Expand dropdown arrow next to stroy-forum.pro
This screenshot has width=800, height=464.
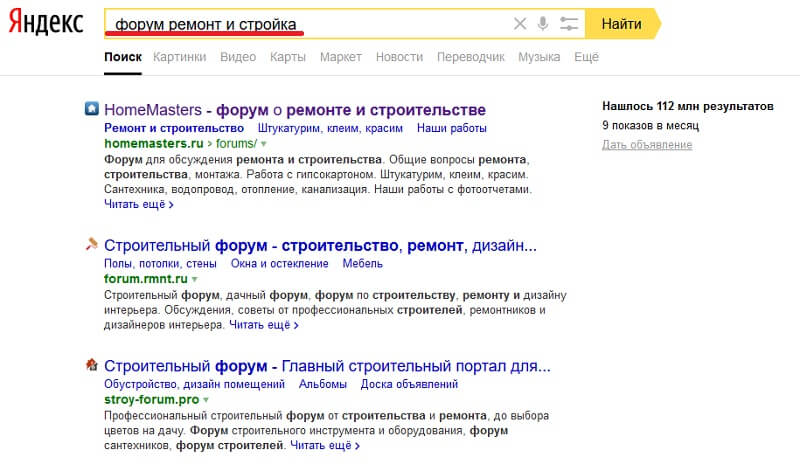point(206,400)
